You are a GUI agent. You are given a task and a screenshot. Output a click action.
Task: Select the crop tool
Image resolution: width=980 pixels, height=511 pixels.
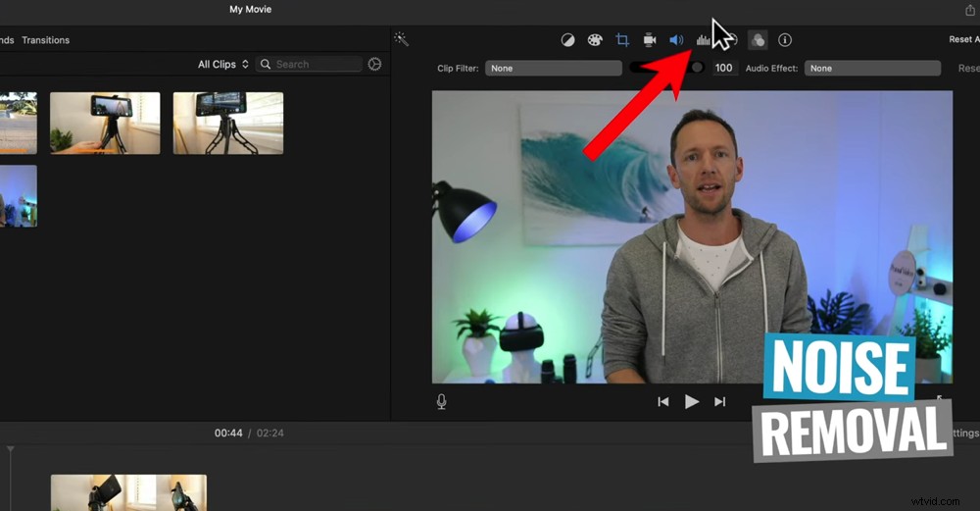pos(622,40)
